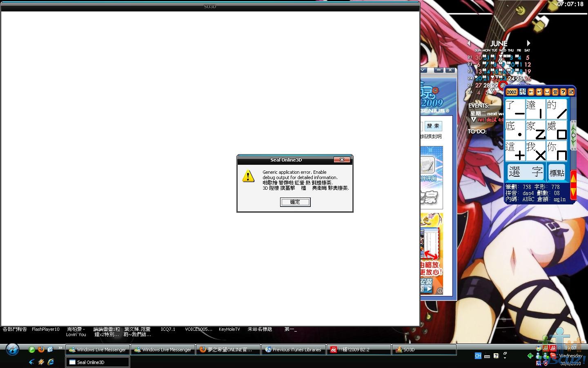Click the space key icon in input panel

[x=547, y=92]
